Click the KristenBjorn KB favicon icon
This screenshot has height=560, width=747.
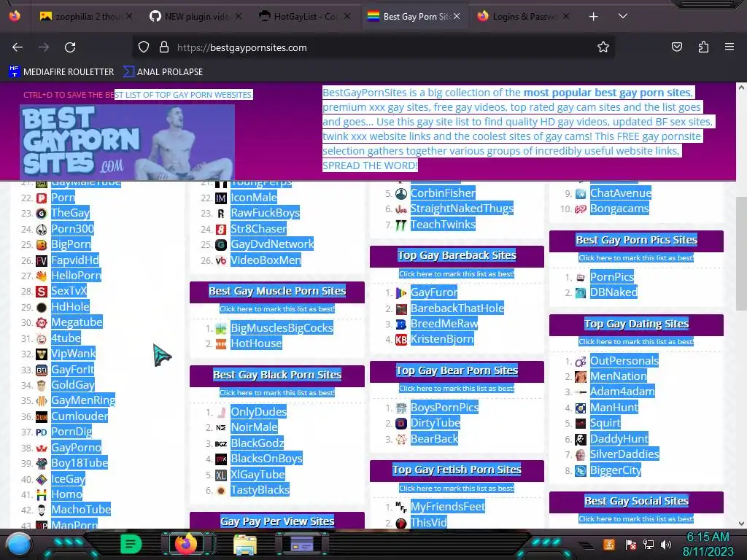pos(401,340)
